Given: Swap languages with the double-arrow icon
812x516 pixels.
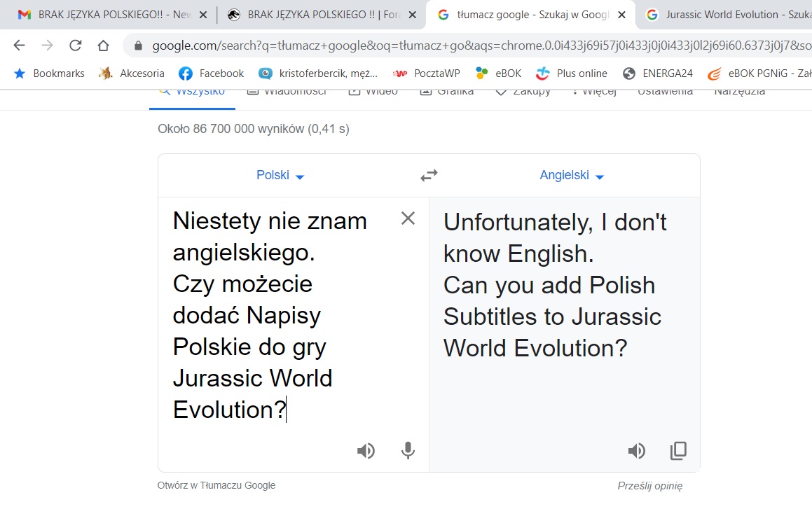Looking at the screenshot, I should pos(429,176).
